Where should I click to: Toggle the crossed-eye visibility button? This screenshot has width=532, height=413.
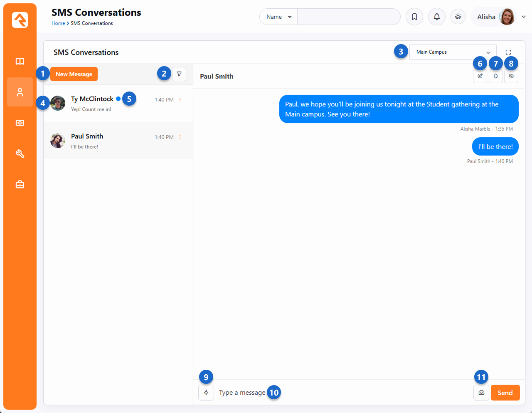point(511,76)
